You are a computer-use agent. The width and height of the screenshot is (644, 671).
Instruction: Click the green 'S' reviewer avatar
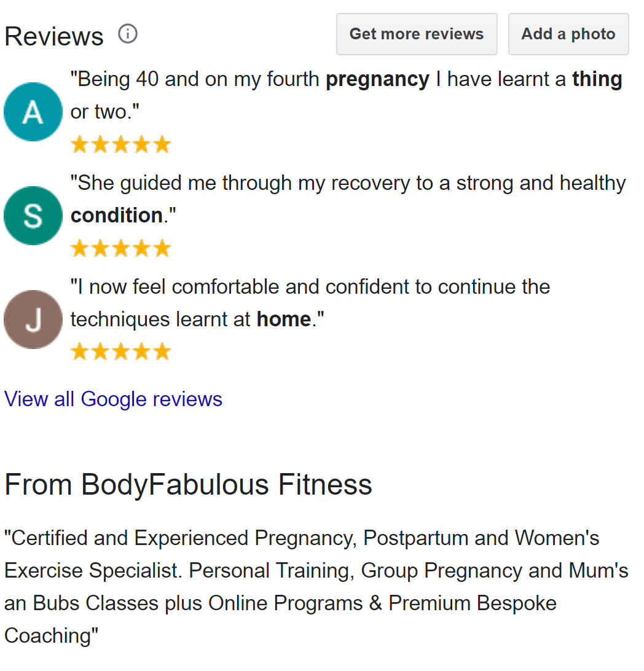[x=33, y=216]
